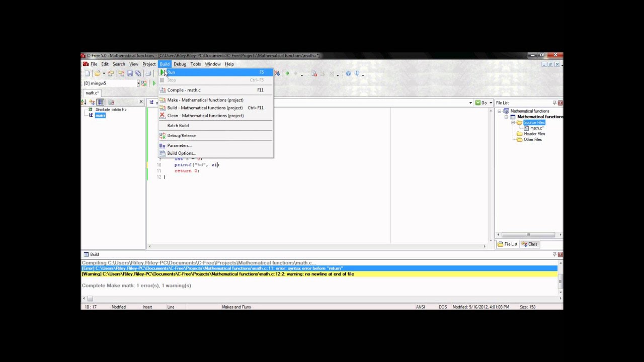Collapse the Source Files folder
The height and width of the screenshot is (362, 644).
pos(513,123)
